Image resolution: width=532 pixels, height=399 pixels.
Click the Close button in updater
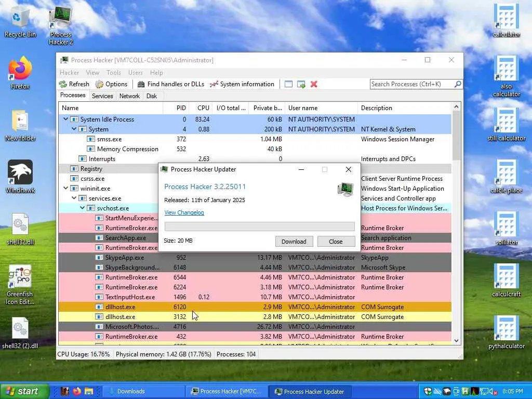[x=336, y=242]
